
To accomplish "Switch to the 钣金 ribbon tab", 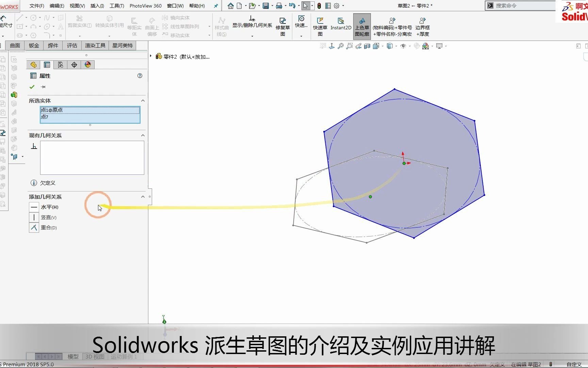I will 34,46.
